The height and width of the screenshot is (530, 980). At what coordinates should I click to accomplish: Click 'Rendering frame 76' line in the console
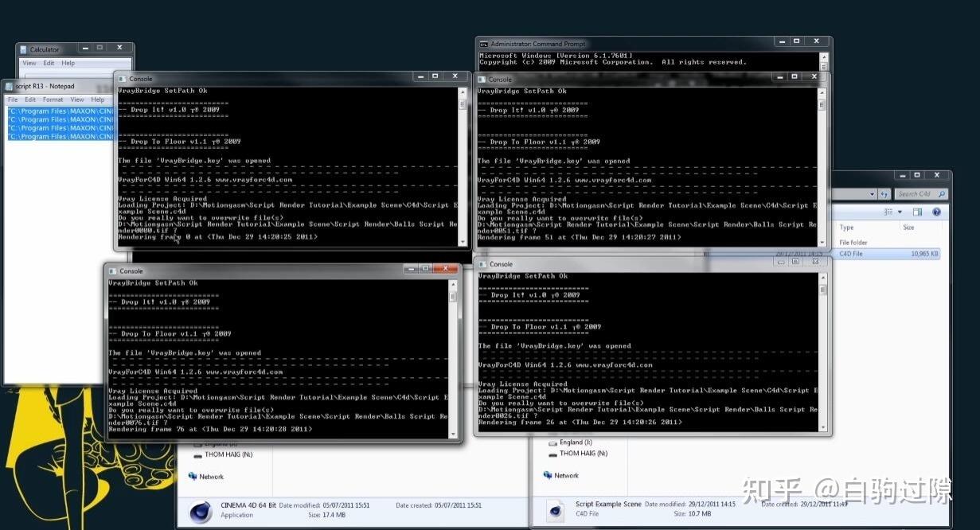click(210, 429)
